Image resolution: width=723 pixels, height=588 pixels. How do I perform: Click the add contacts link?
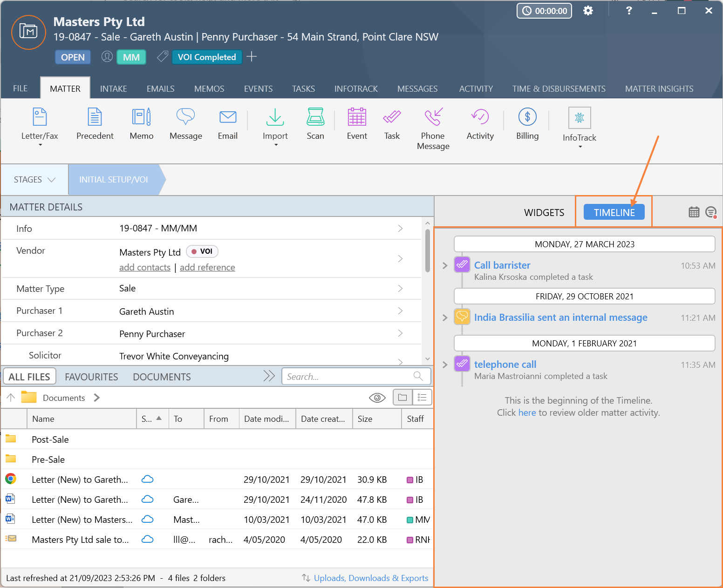144,267
